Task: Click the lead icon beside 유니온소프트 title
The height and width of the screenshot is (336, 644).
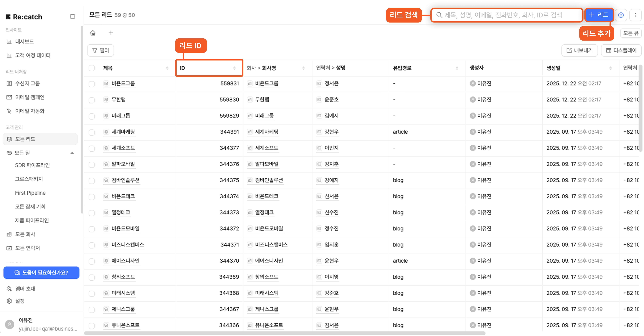Action: click(x=106, y=325)
